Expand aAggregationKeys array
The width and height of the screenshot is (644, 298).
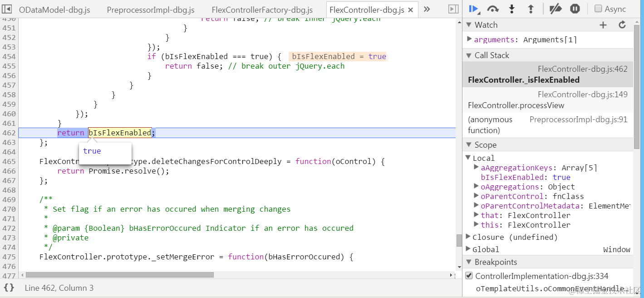[476, 168]
